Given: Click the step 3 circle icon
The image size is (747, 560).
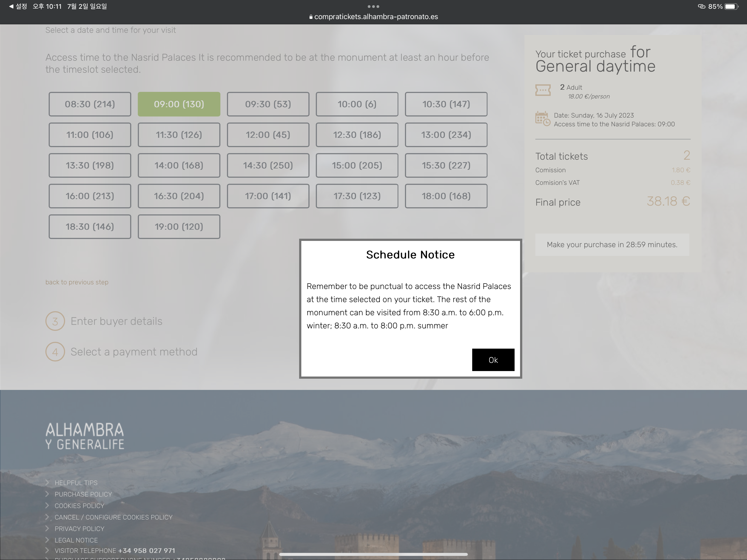Looking at the screenshot, I should pyautogui.click(x=55, y=321).
